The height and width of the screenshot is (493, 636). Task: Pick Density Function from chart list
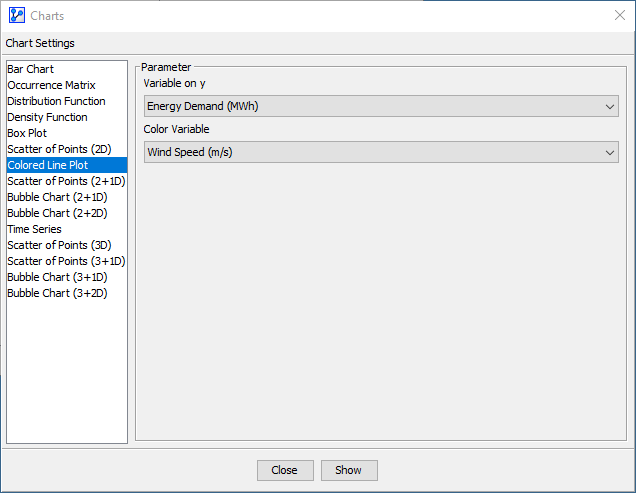coord(47,117)
